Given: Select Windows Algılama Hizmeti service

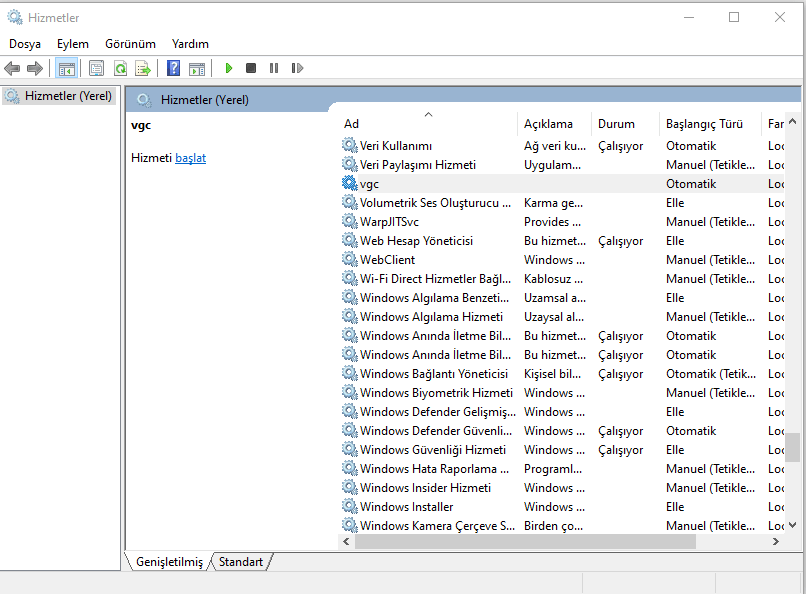Looking at the screenshot, I should click(x=562, y=317).
